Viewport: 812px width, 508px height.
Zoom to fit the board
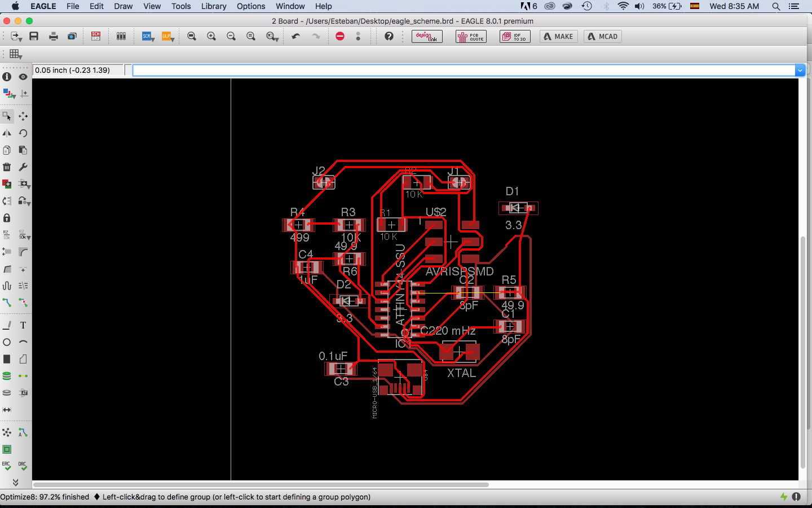(x=192, y=36)
